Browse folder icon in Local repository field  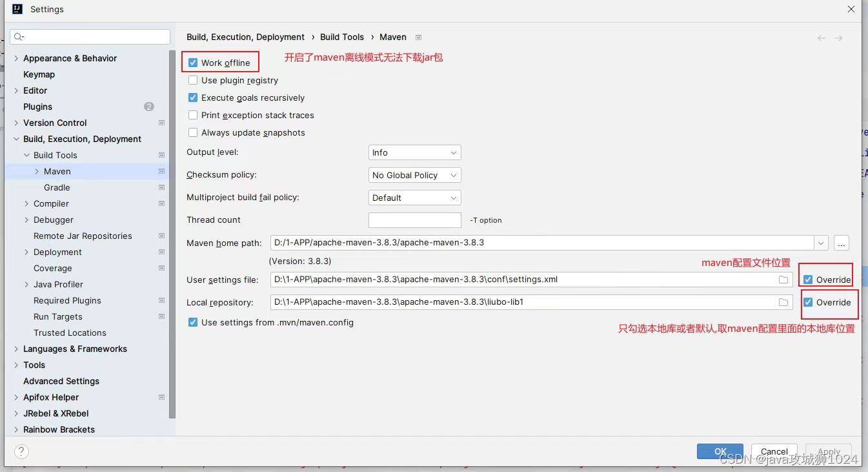coord(783,302)
